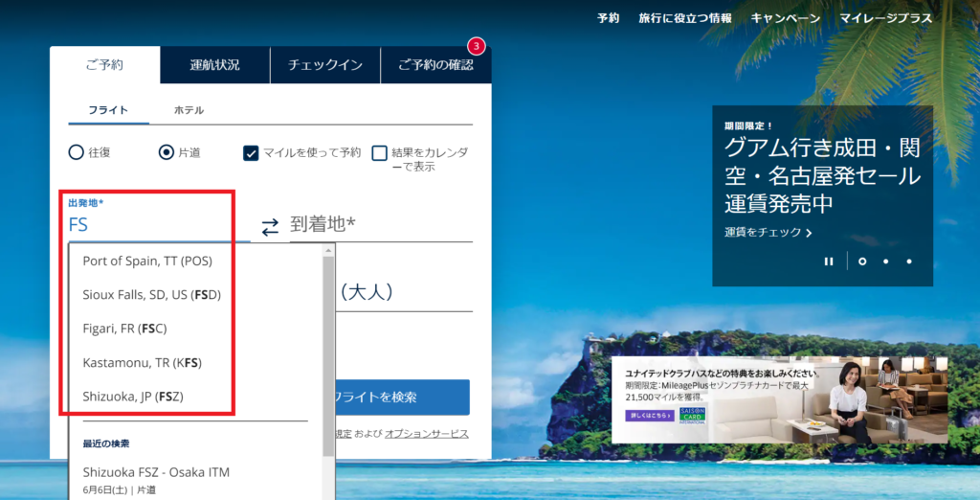The height and width of the screenshot is (500, 980).
Task: Select the 片道 one-way radio button
Action: [x=167, y=152]
